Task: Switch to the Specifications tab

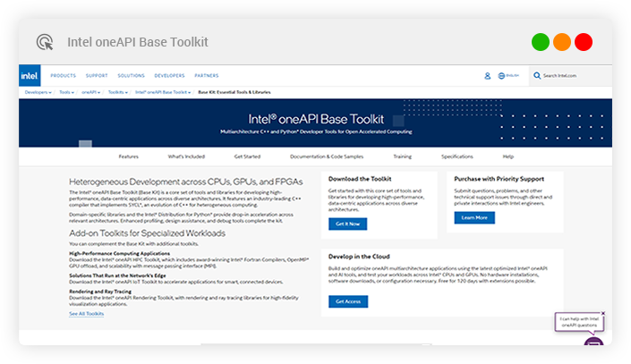Action: pyautogui.click(x=456, y=156)
